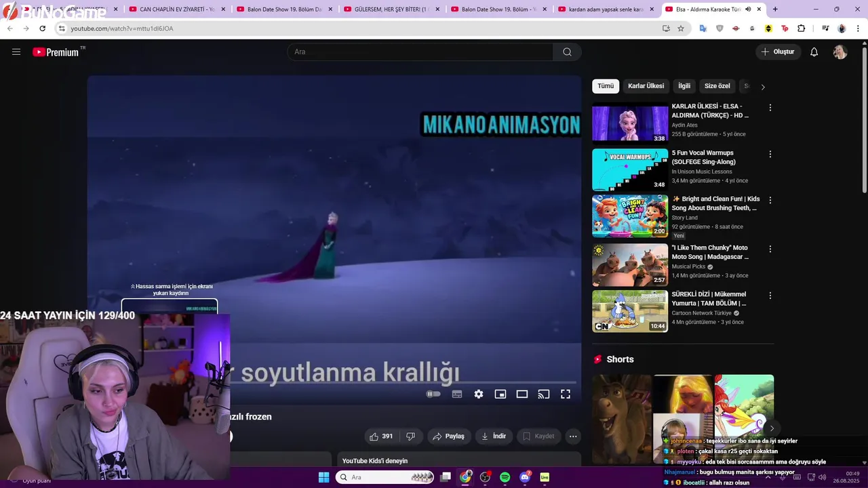This screenshot has height=488, width=868.
Task: Open KARLAR ÜLKESİ ELSA ALDIRMA thumbnail
Action: click(630, 123)
